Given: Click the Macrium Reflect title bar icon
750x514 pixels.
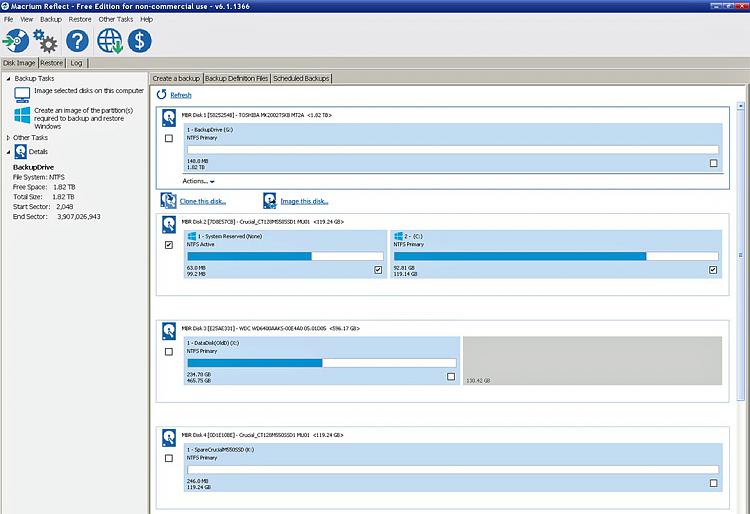Looking at the screenshot, I should click(5, 6).
